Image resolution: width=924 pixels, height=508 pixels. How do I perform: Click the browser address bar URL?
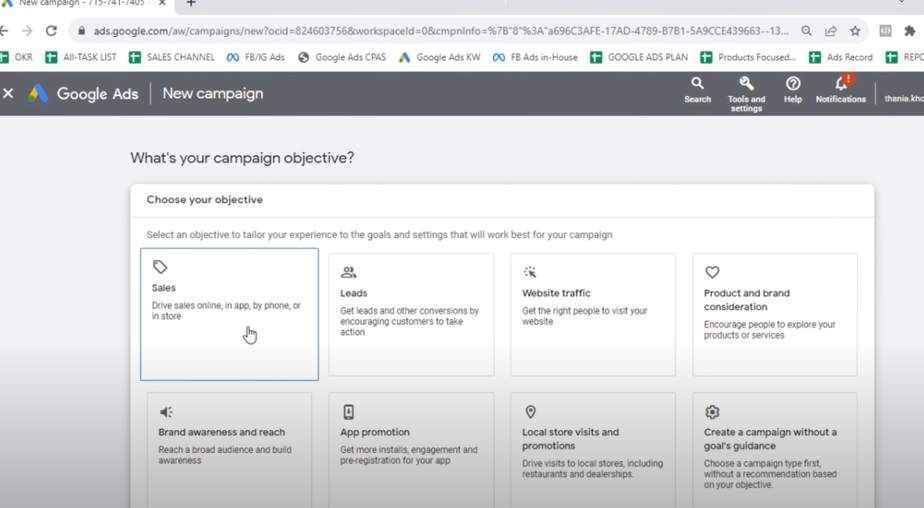pyautogui.click(x=440, y=31)
